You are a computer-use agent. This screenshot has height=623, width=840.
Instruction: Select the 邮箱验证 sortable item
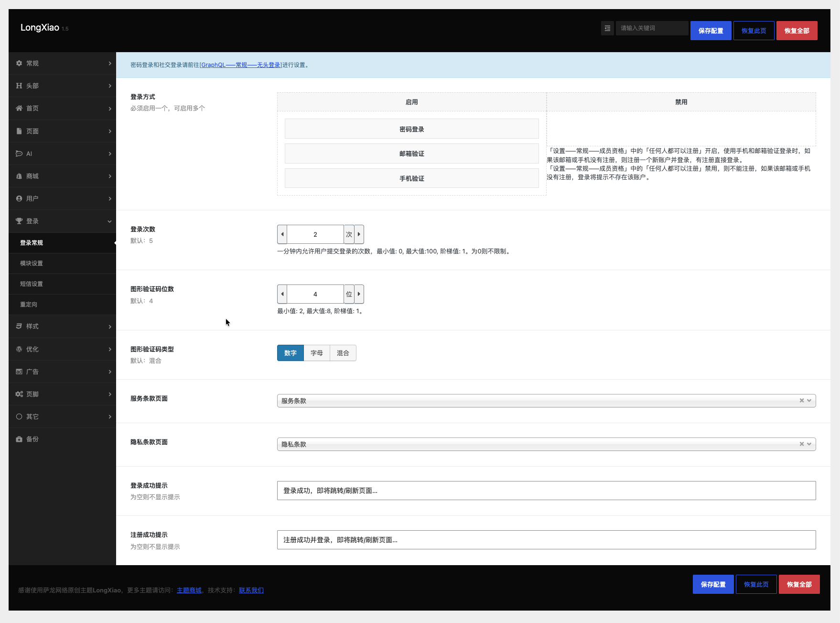411,153
